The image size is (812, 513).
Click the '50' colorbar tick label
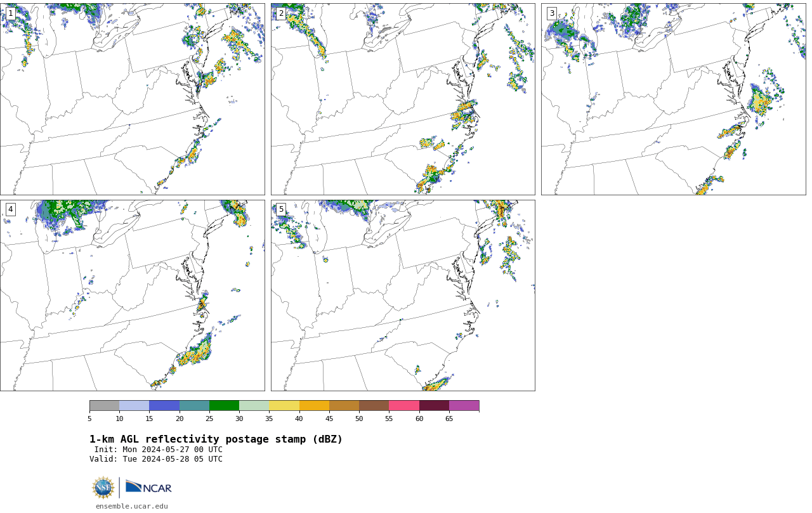pyautogui.click(x=359, y=419)
